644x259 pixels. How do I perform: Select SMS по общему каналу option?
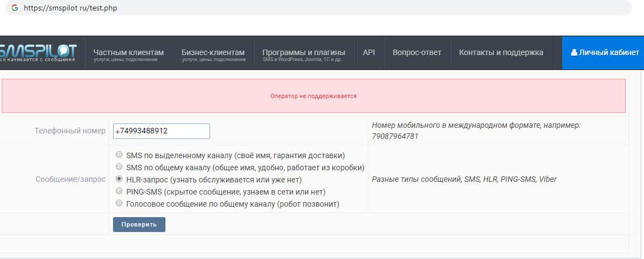(x=119, y=167)
